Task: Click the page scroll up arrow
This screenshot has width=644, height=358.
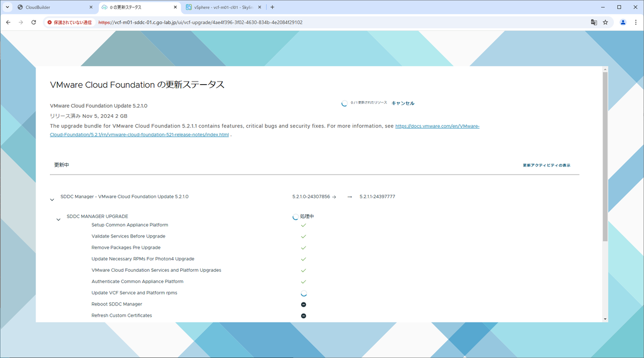Action: point(605,70)
